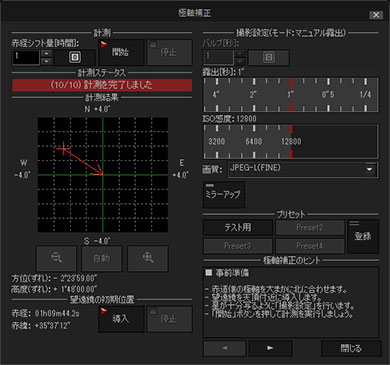Image resolution: width=390 pixels, height=365 pixels.
Task: Click the polar error crosshair on the graph
Action: coord(63,149)
